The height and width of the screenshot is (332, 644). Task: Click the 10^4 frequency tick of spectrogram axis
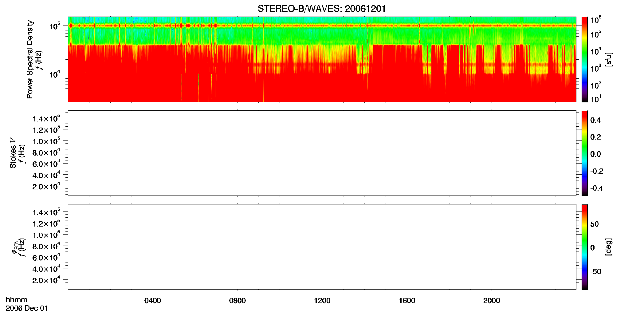tap(54, 74)
